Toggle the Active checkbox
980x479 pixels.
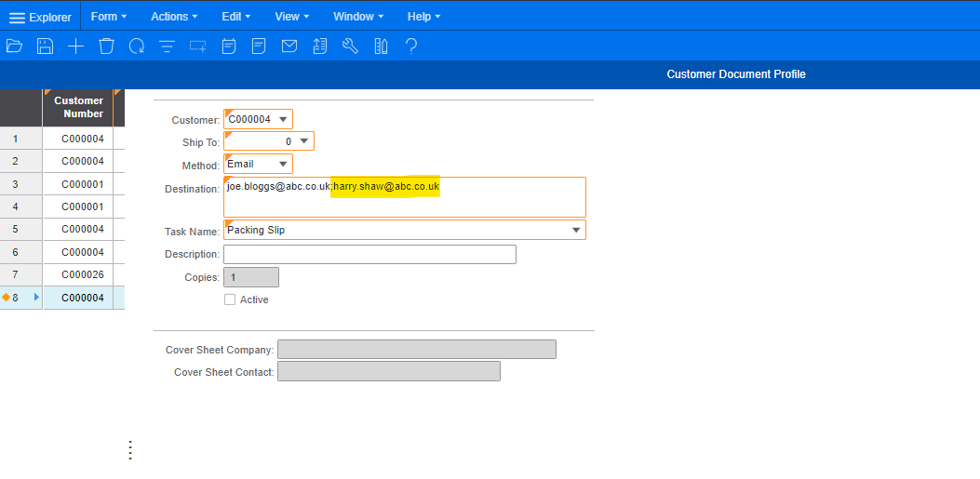click(x=230, y=299)
